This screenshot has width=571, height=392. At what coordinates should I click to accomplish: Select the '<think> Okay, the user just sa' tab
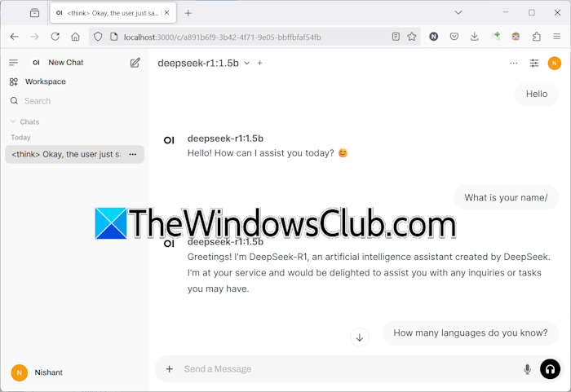click(x=113, y=13)
